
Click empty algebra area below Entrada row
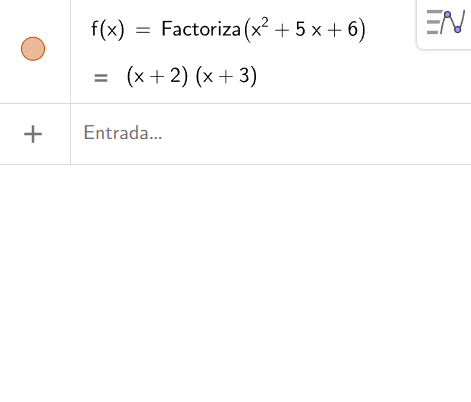point(235,283)
